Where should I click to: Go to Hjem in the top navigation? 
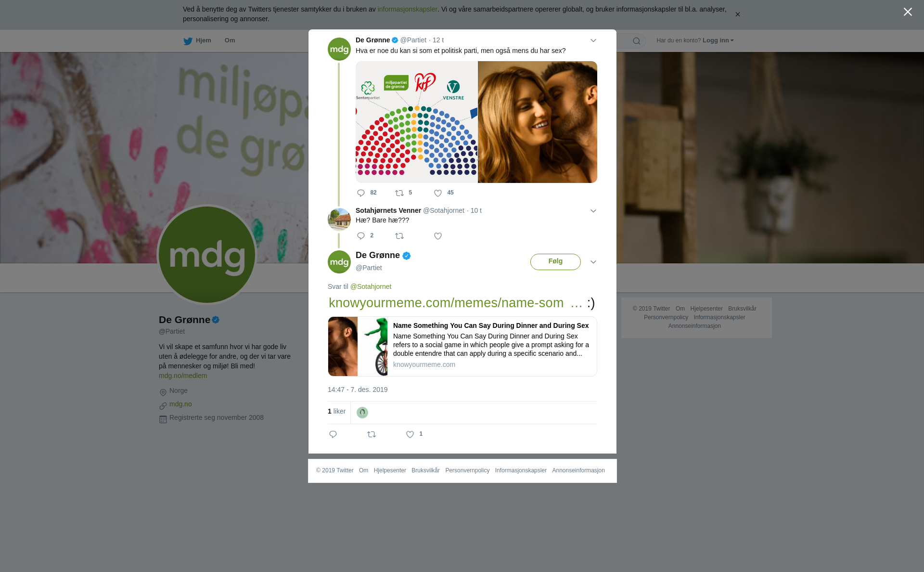click(197, 40)
